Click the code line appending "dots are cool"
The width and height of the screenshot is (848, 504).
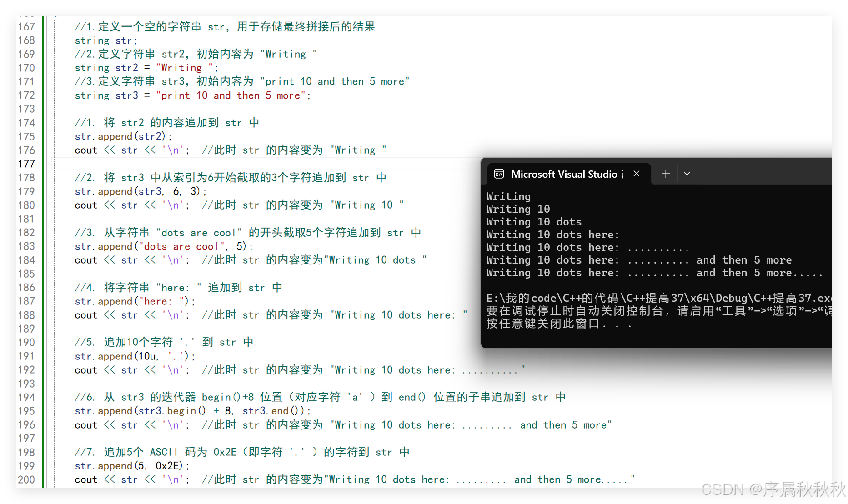click(164, 246)
